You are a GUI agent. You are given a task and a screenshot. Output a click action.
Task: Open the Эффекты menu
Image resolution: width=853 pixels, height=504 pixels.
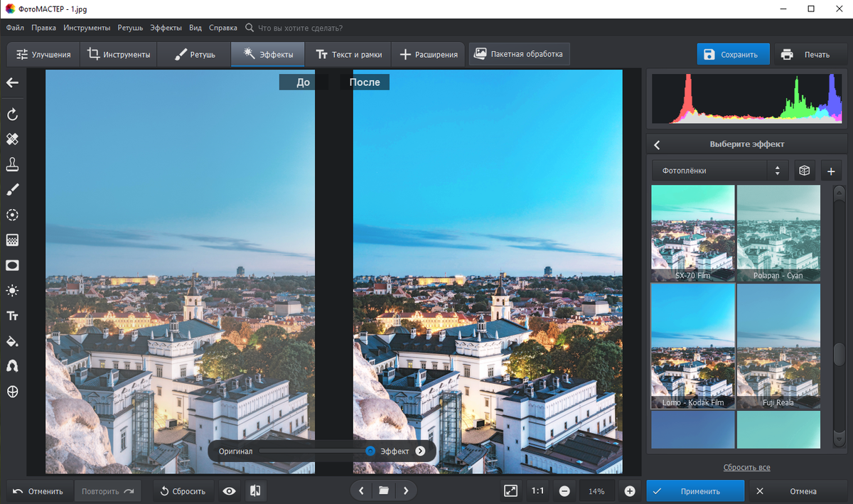tap(166, 28)
